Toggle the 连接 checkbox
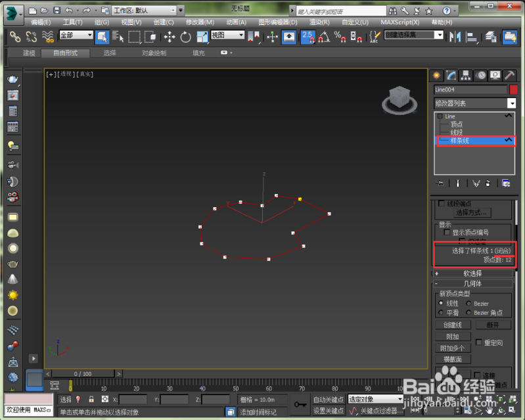 click(478, 375)
